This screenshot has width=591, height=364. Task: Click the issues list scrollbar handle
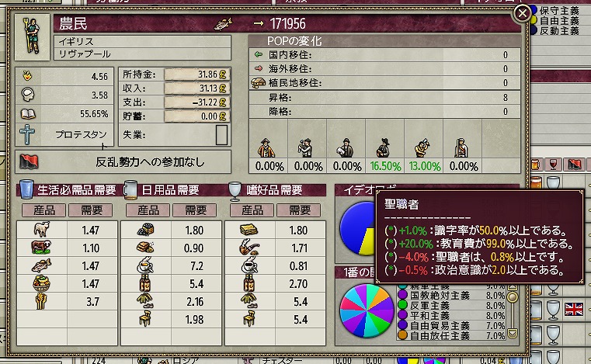512,298
